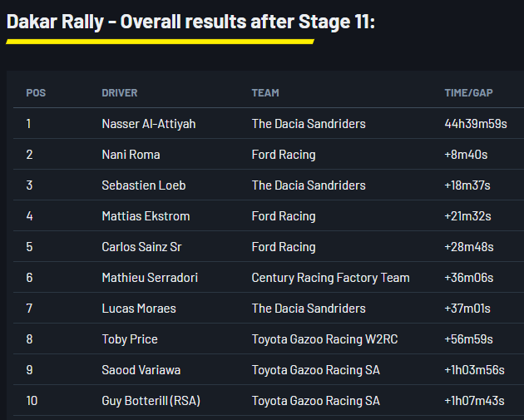Image resolution: width=524 pixels, height=420 pixels.
Task: Click the +1h07m43s gap value
Action: (x=475, y=401)
